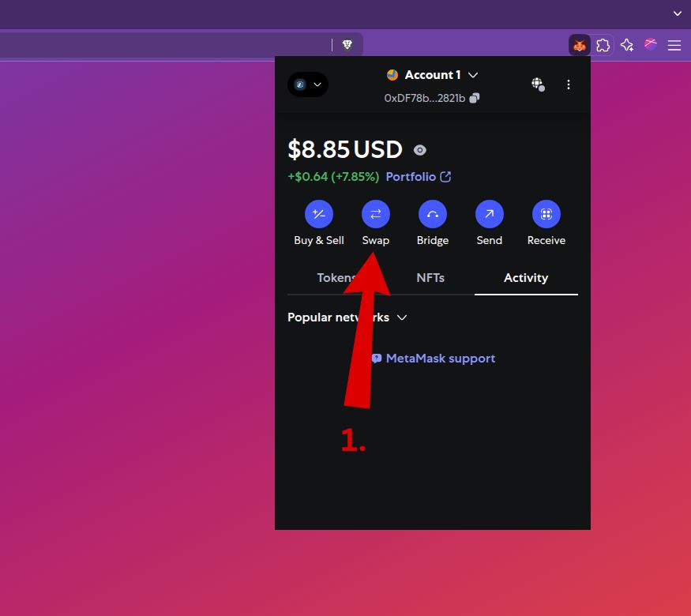Open the MetaMask three-dot options menu
The height and width of the screenshot is (616, 691).
(x=569, y=85)
